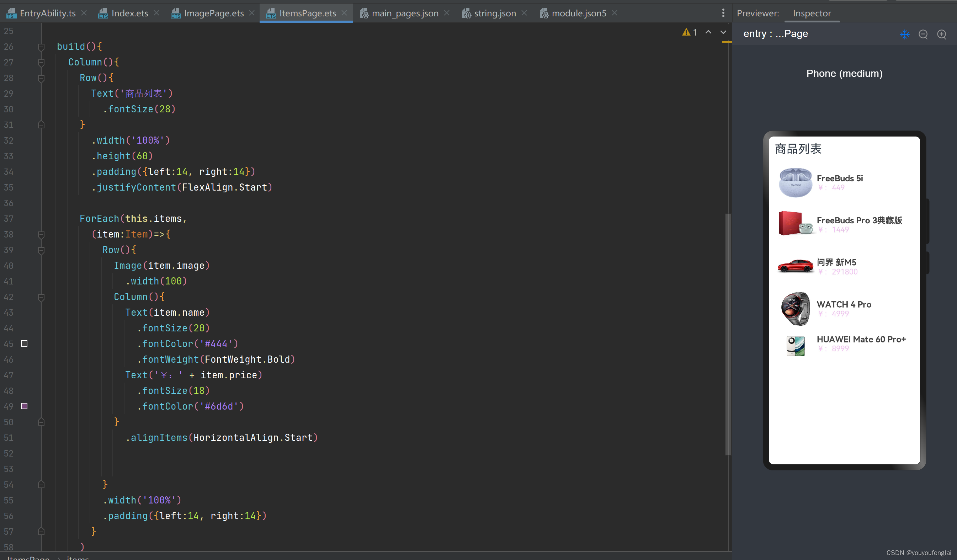The height and width of the screenshot is (560, 957).
Task: Switch to the EntryAbility.ts tab
Action: (x=41, y=13)
